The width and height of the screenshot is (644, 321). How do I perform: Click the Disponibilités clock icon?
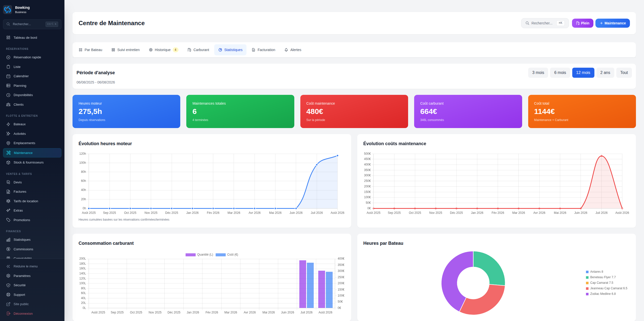click(8, 95)
